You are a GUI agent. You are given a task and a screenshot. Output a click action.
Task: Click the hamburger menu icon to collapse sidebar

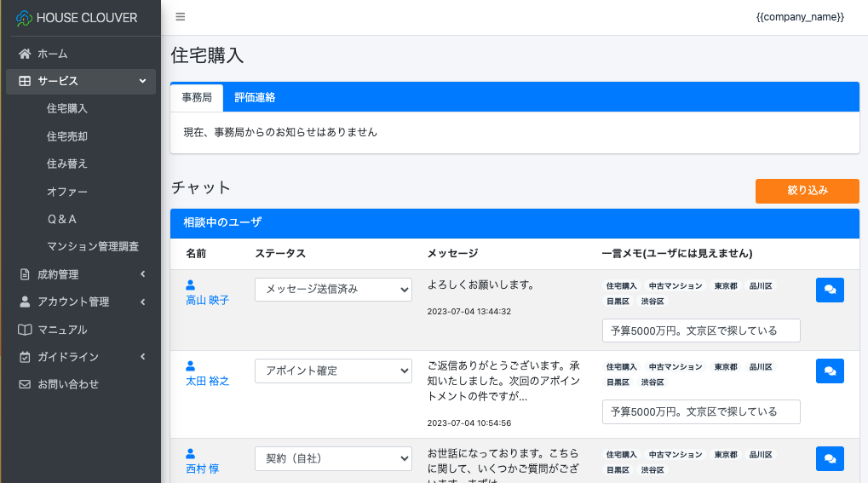coord(180,17)
